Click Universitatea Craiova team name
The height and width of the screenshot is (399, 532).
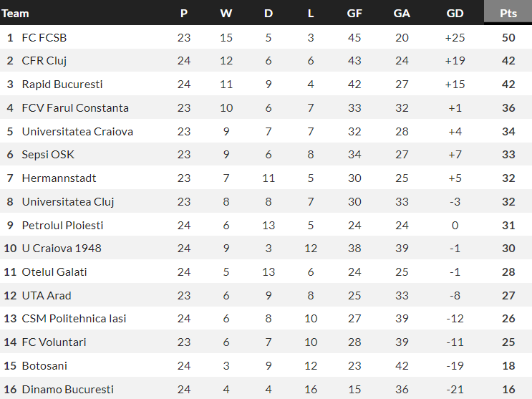click(77, 131)
